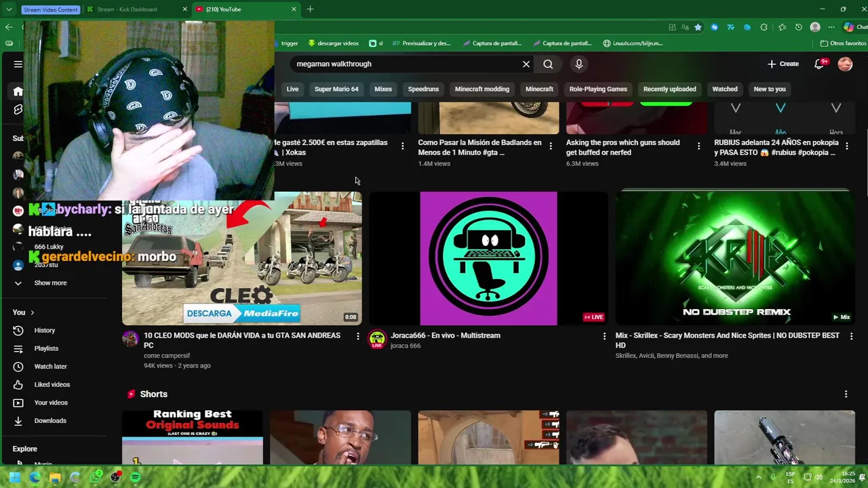This screenshot has width=868, height=488.
Task: Open the descargar videos bookmark
Action: [333, 43]
